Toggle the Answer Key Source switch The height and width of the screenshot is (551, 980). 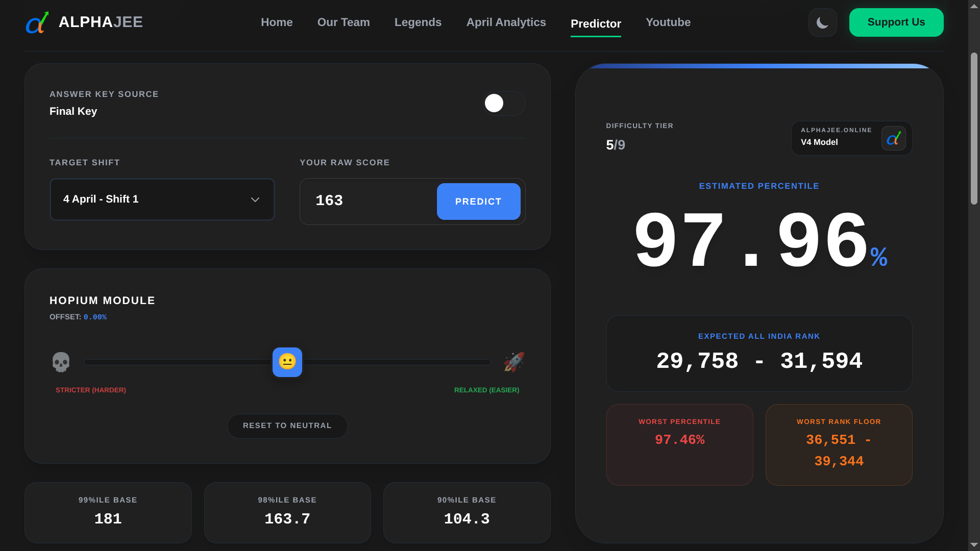coord(504,104)
